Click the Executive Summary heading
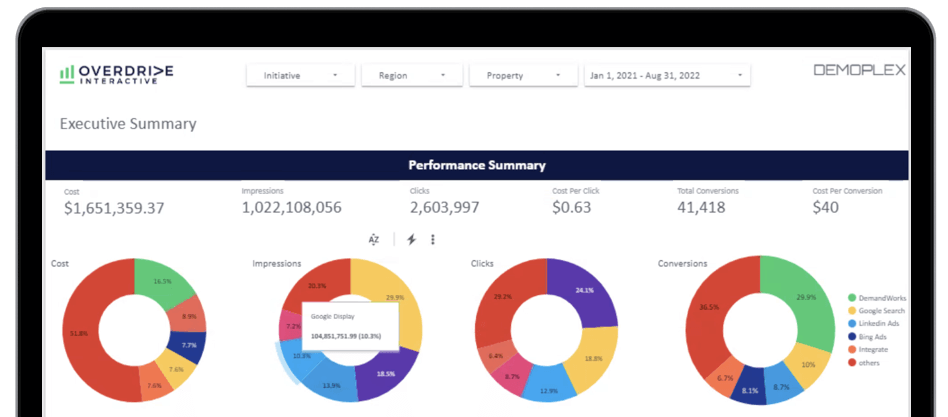This screenshot has height=417, width=948. [128, 124]
